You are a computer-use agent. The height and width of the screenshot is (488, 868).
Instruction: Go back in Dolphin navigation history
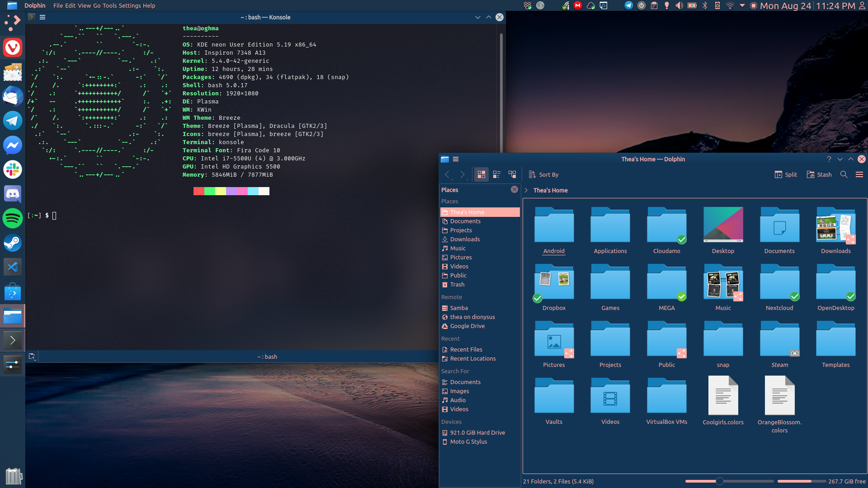point(447,174)
